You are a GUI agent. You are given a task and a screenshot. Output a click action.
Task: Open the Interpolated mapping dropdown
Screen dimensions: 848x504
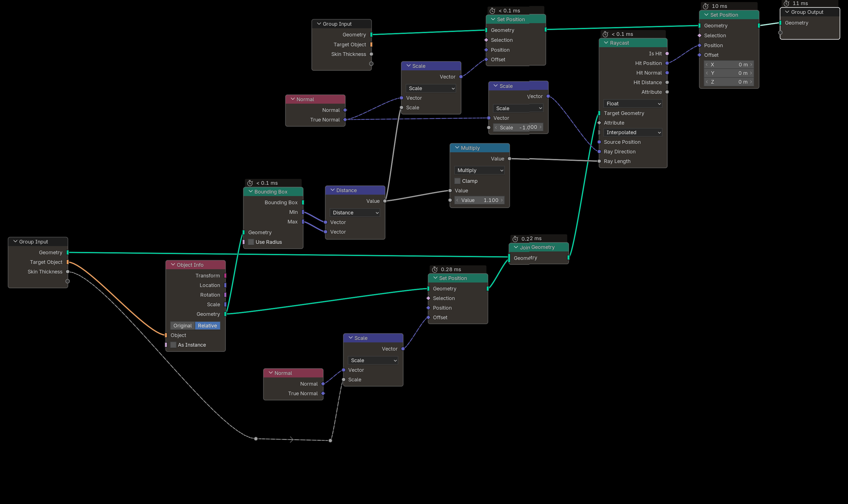pyautogui.click(x=633, y=132)
